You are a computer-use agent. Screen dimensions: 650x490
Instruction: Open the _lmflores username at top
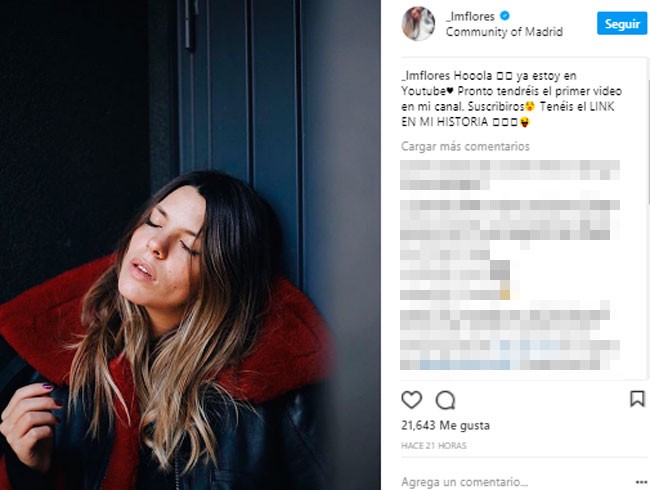point(470,16)
